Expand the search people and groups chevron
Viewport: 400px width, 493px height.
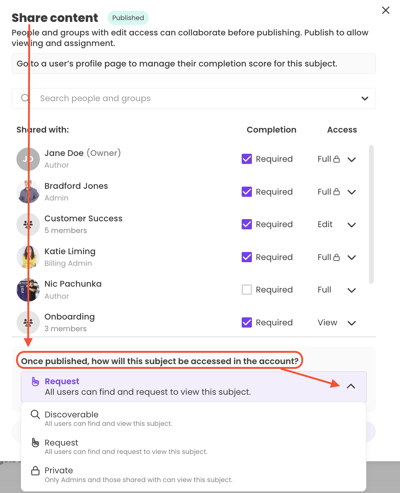365,98
